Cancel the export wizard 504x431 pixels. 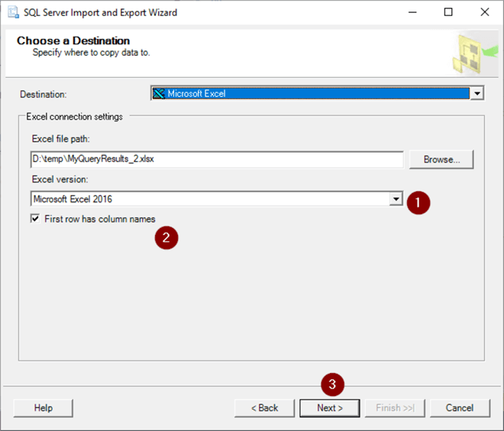460,408
